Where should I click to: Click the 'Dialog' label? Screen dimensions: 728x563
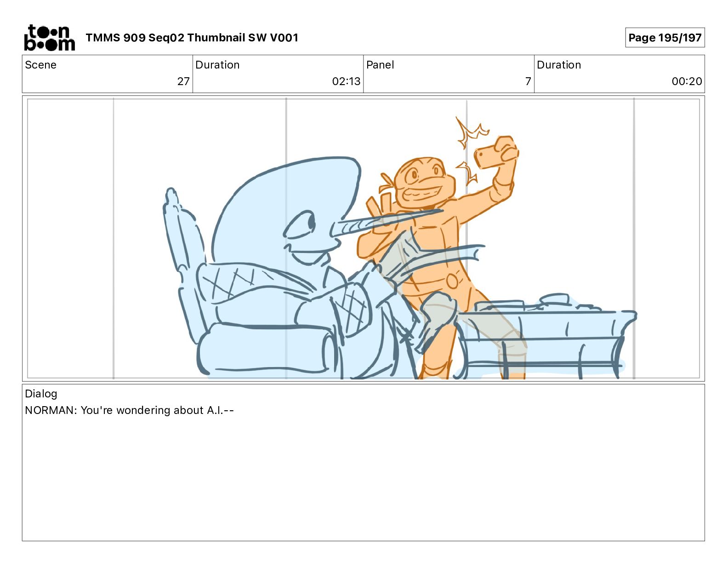(x=41, y=394)
